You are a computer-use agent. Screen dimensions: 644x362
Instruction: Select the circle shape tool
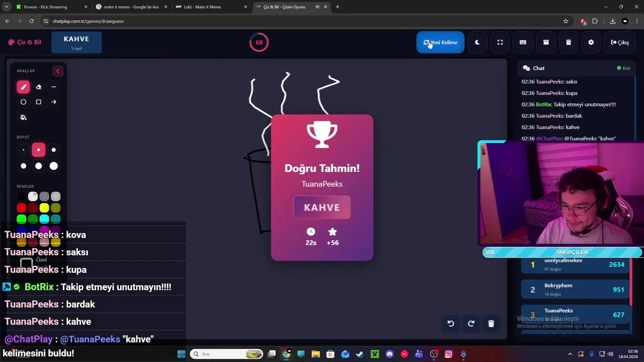click(23, 102)
